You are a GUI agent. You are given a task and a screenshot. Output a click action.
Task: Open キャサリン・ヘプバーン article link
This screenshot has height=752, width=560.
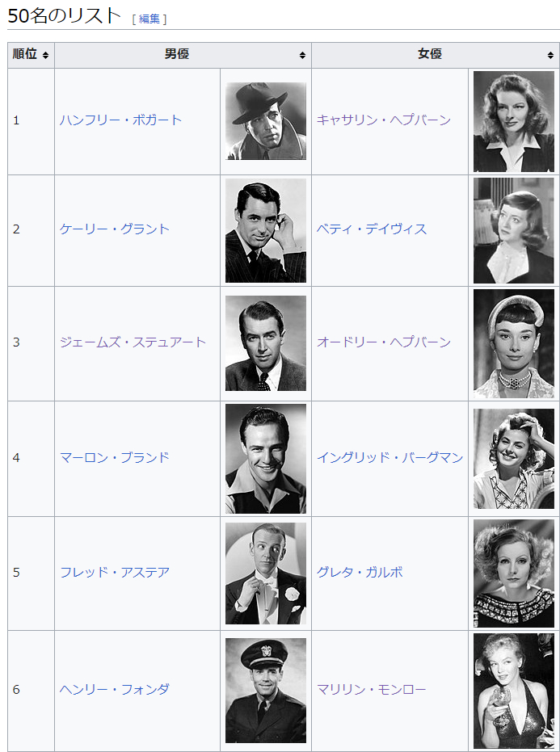(x=384, y=120)
